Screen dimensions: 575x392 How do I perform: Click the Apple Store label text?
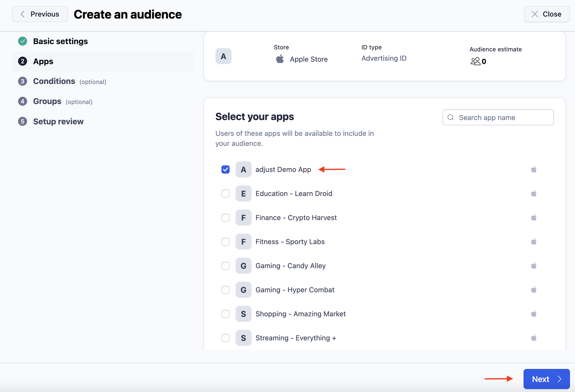[x=309, y=59]
